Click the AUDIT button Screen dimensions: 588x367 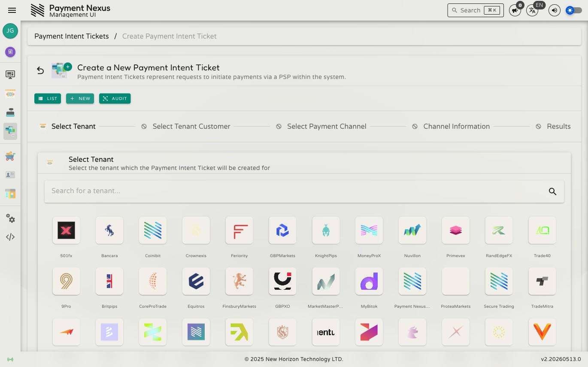(115, 99)
